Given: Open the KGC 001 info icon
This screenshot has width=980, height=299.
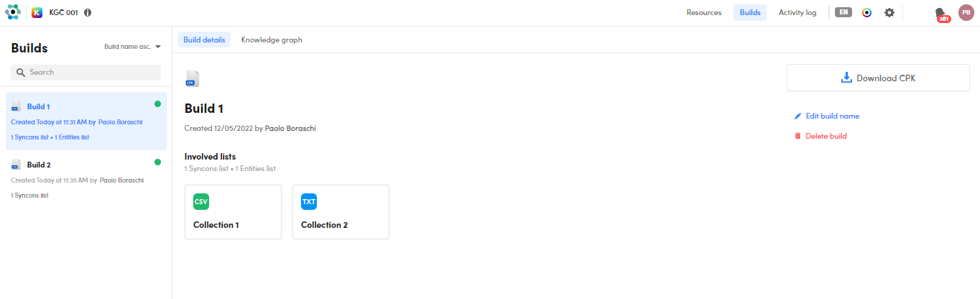Looking at the screenshot, I should [88, 13].
